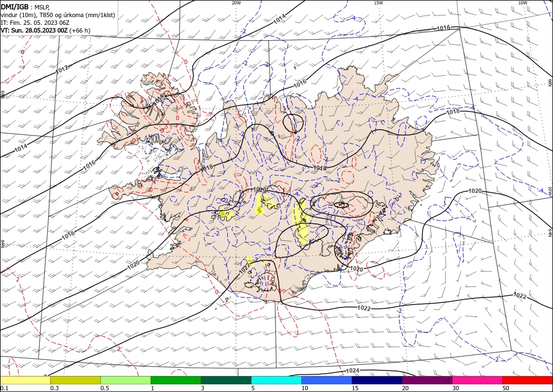This screenshot has width=553, height=392.
Task: Select the blue 10–15 legend swatch
Action: pos(327,380)
